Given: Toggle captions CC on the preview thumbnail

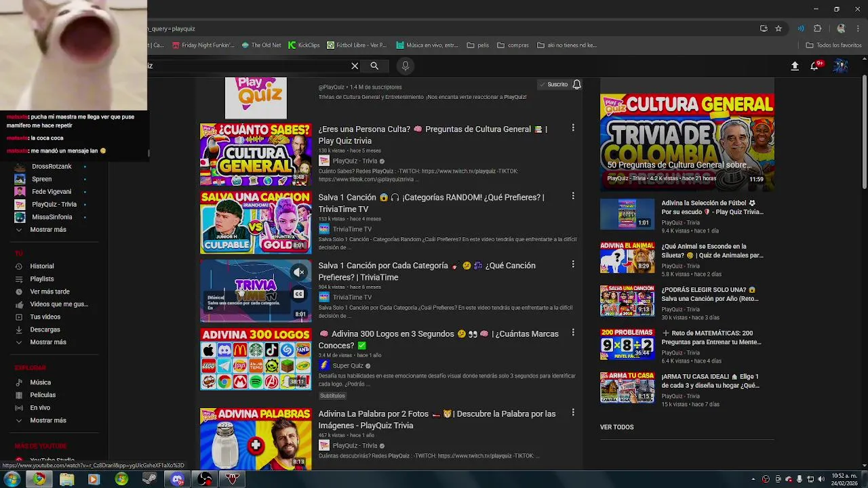Looking at the screenshot, I should tap(298, 294).
